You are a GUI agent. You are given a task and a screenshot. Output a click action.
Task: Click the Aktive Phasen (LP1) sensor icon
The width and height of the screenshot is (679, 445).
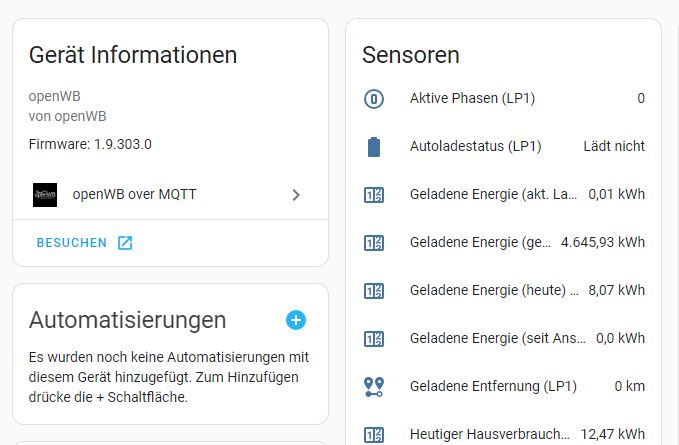click(x=374, y=98)
